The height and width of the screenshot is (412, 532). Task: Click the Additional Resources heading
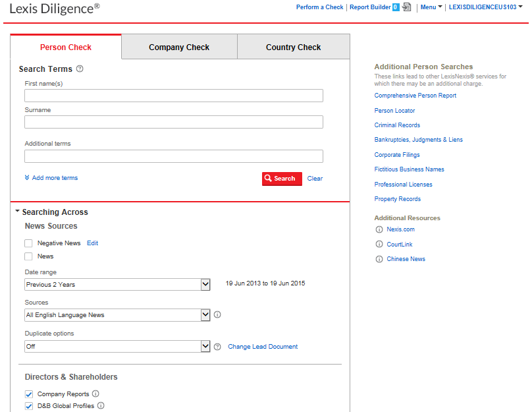(x=407, y=218)
